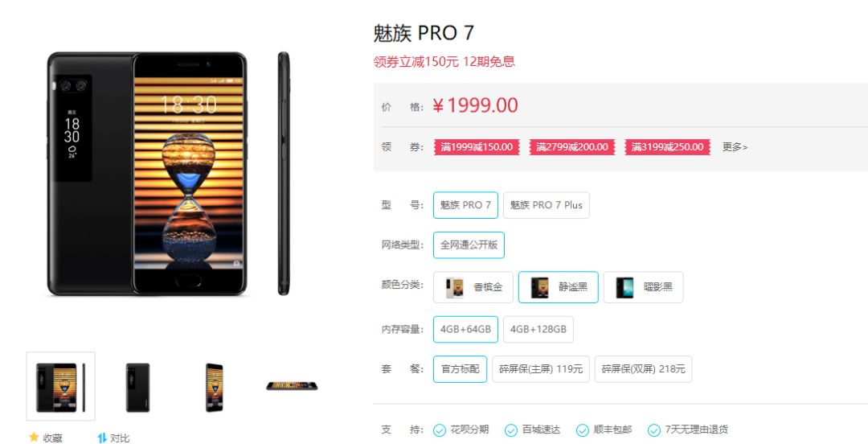Click the 花呗分期 checkmark icon
Viewport: 868px width, 444px height.
440,430
